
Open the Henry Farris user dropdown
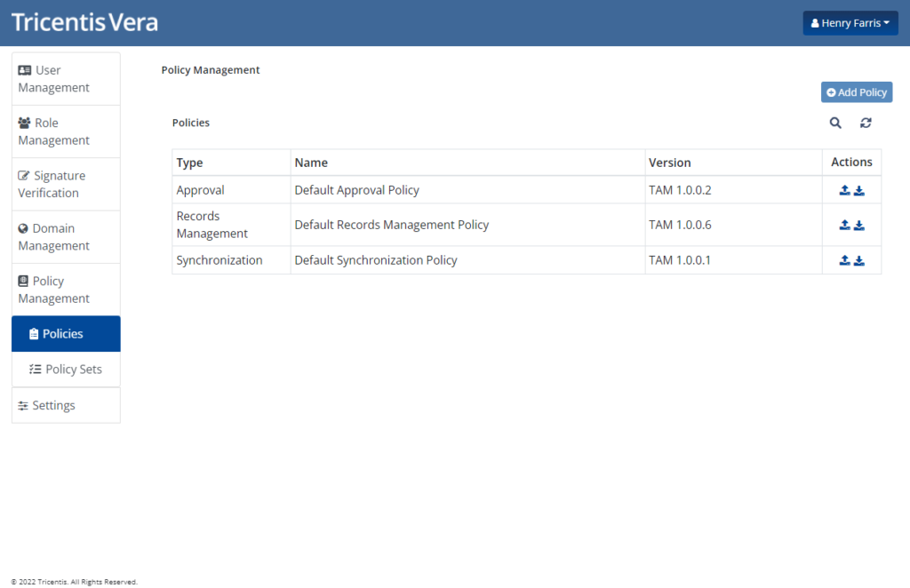pos(850,23)
